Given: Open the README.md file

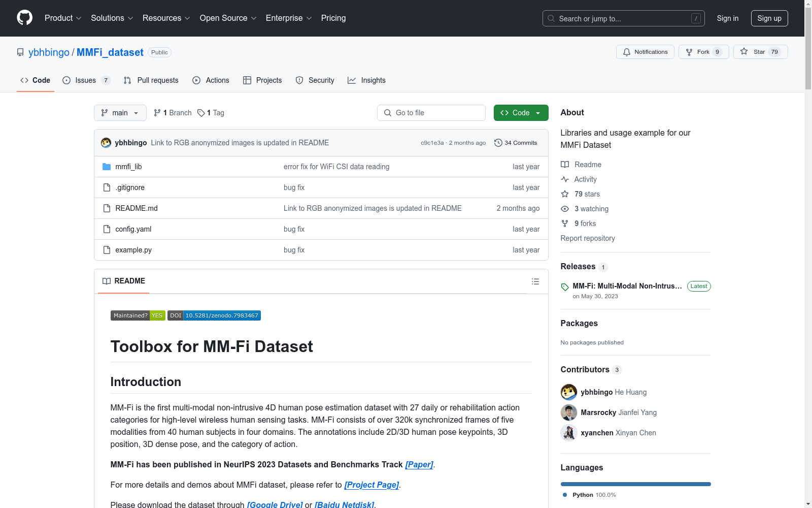Looking at the screenshot, I should point(137,208).
